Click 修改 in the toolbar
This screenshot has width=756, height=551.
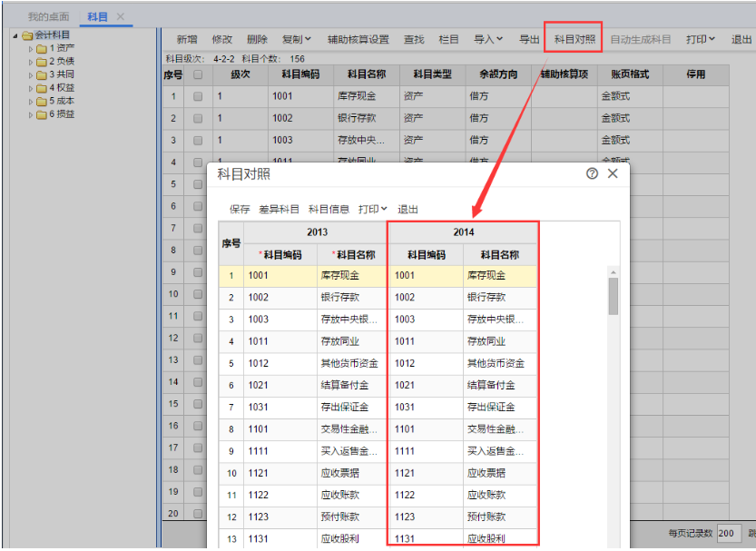(x=221, y=39)
